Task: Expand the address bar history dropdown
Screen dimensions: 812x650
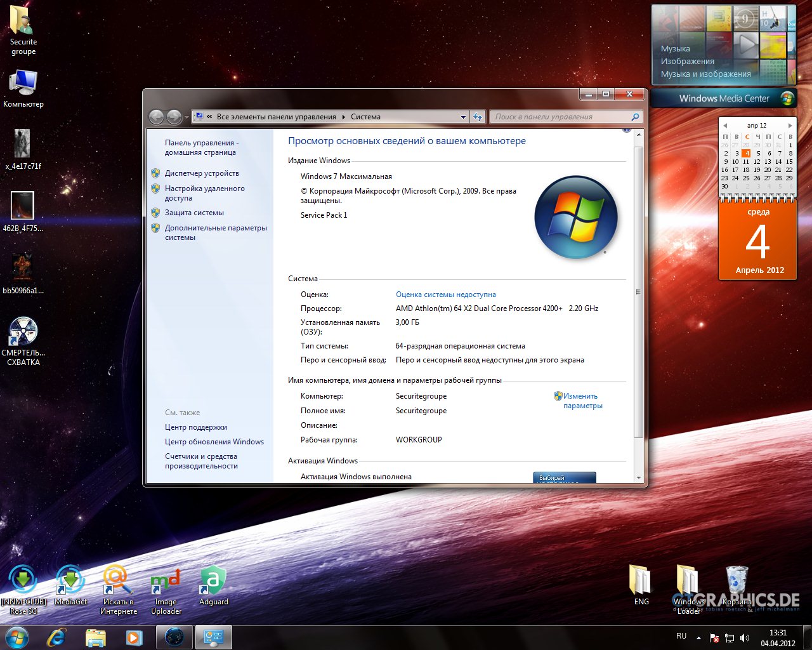Action: (x=463, y=117)
